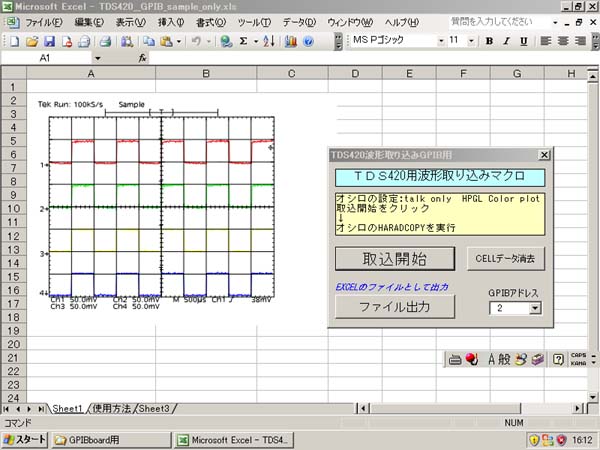Click the help question input box
The image size is (600, 450).
click(x=500, y=22)
